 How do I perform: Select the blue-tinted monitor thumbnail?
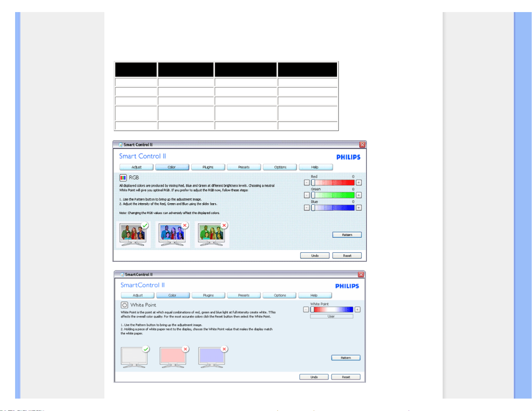(x=212, y=358)
